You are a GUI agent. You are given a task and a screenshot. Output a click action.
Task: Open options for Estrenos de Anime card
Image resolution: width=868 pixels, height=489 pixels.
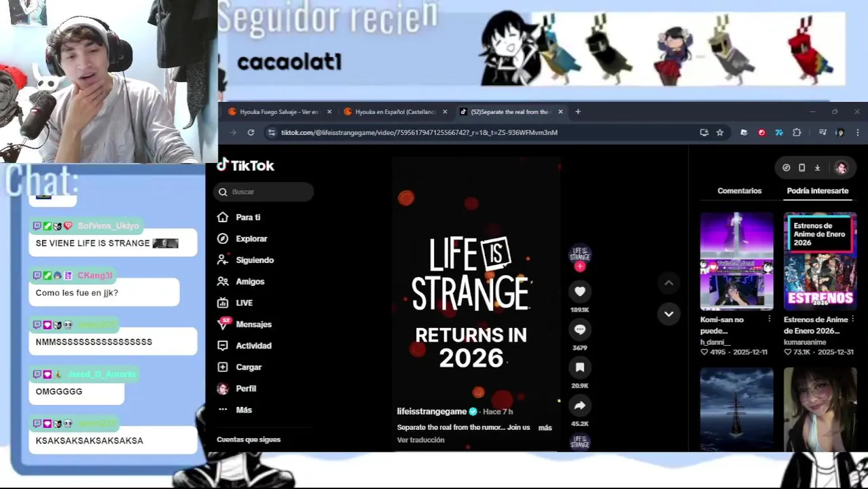pos(852,319)
